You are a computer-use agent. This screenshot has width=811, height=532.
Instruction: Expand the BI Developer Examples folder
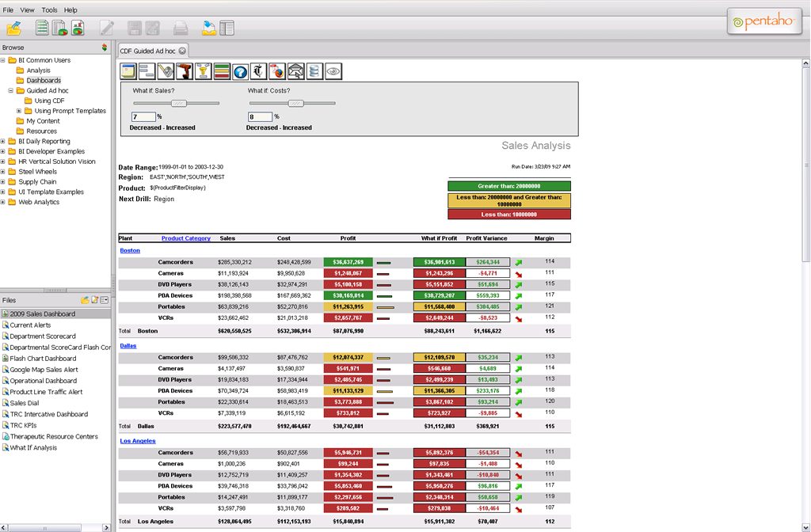(2, 151)
